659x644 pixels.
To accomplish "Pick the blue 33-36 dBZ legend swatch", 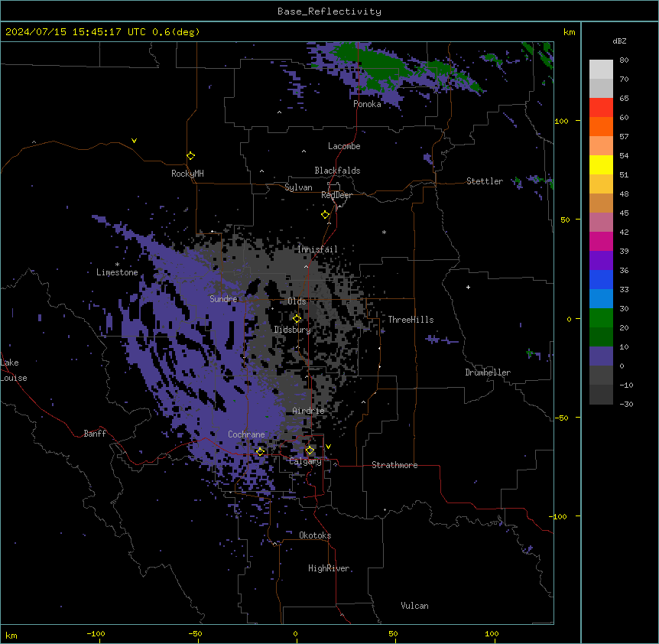I will click(x=601, y=279).
